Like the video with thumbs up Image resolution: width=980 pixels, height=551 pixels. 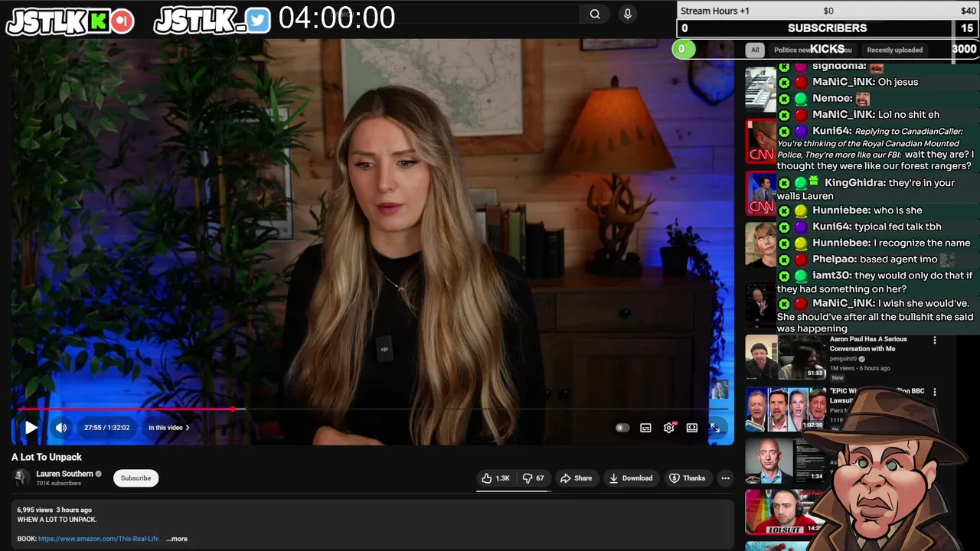[495, 478]
